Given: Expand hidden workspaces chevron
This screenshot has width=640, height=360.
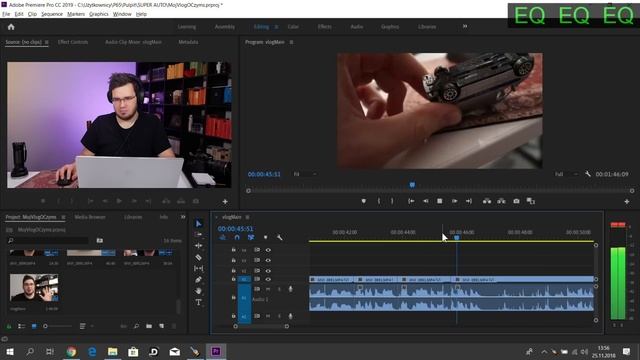Looking at the screenshot, I should 464,27.
